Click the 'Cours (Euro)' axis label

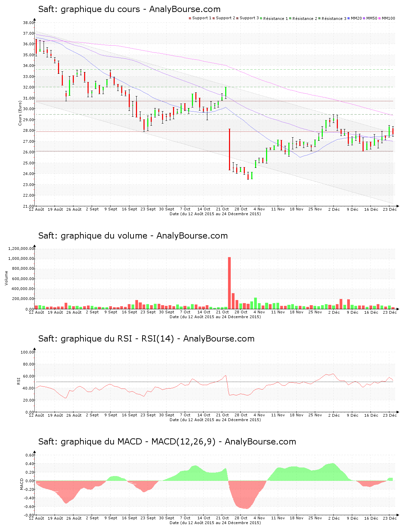pos(20,113)
